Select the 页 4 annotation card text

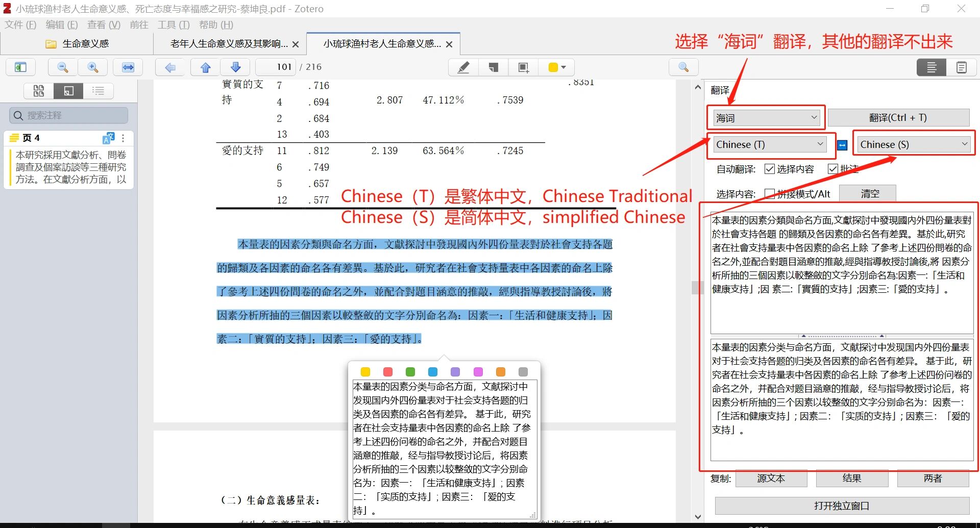(71, 167)
